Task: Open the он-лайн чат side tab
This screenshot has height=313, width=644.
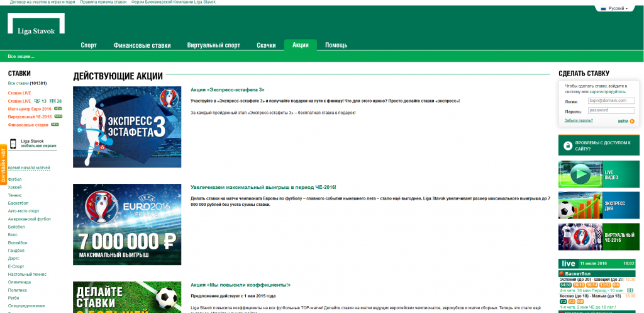Action: 3,165
